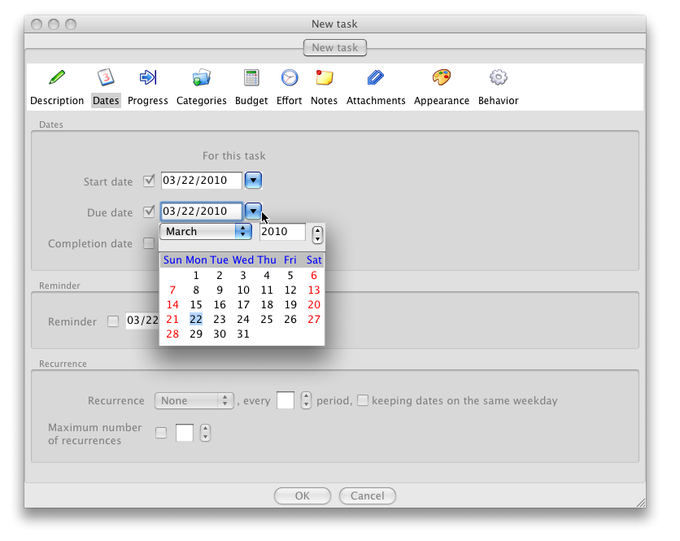Image resolution: width=680 pixels, height=541 pixels.
Task: Click the Cancel button
Action: tap(367, 496)
